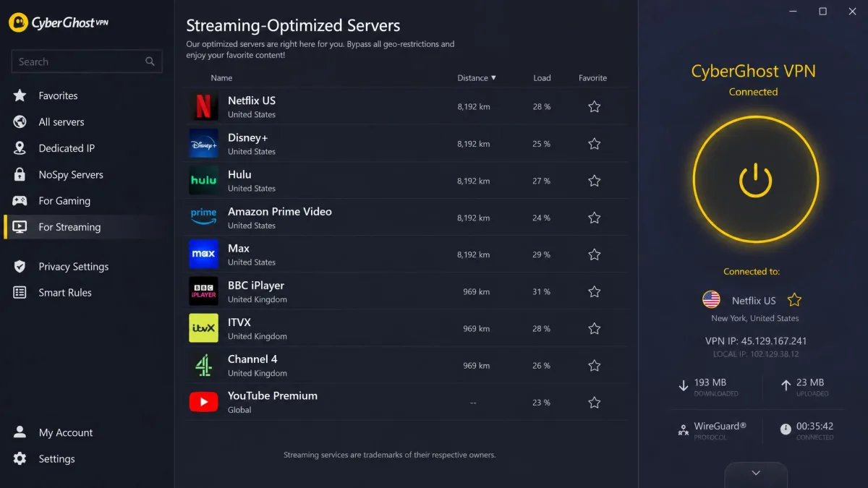Image resolution: width=868 pixels, height=488 pixels.
Task: Click in the Search field
Action: tap(87, 61)
